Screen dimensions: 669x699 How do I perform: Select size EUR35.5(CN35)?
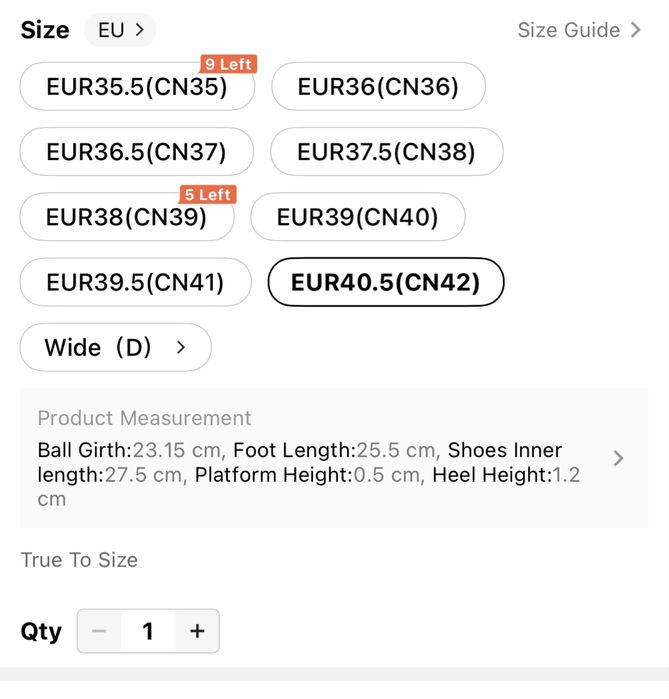(137, 87)
